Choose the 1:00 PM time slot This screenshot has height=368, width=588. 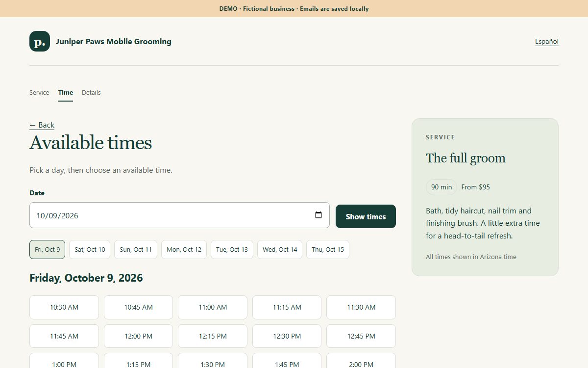(x=64, y=361)
